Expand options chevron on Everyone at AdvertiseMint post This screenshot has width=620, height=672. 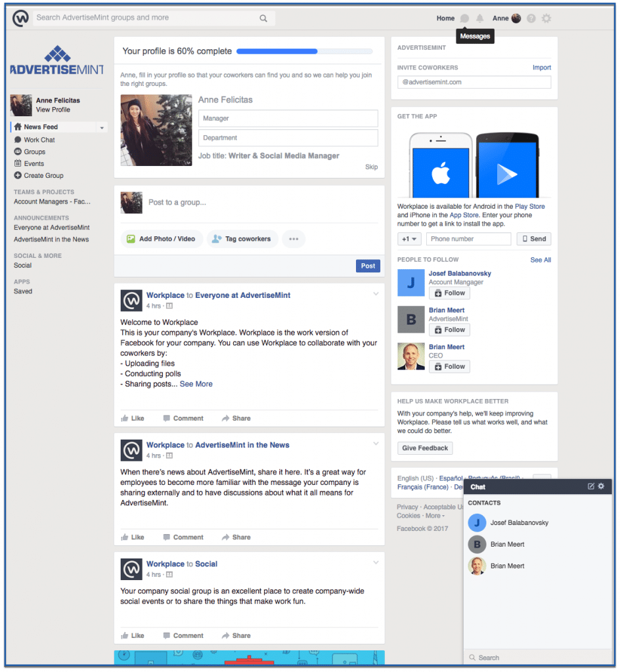click(376, 294)
